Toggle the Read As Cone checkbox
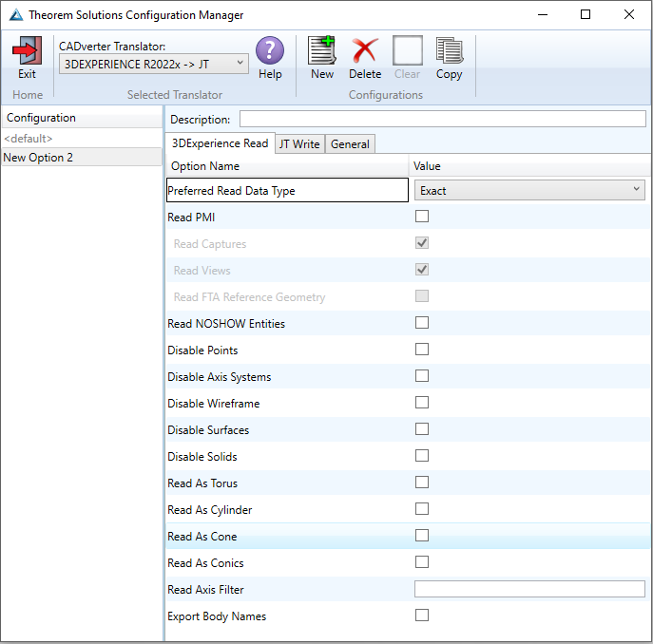The width and height of the screenshot is (653, 644). tap(422, 536)
